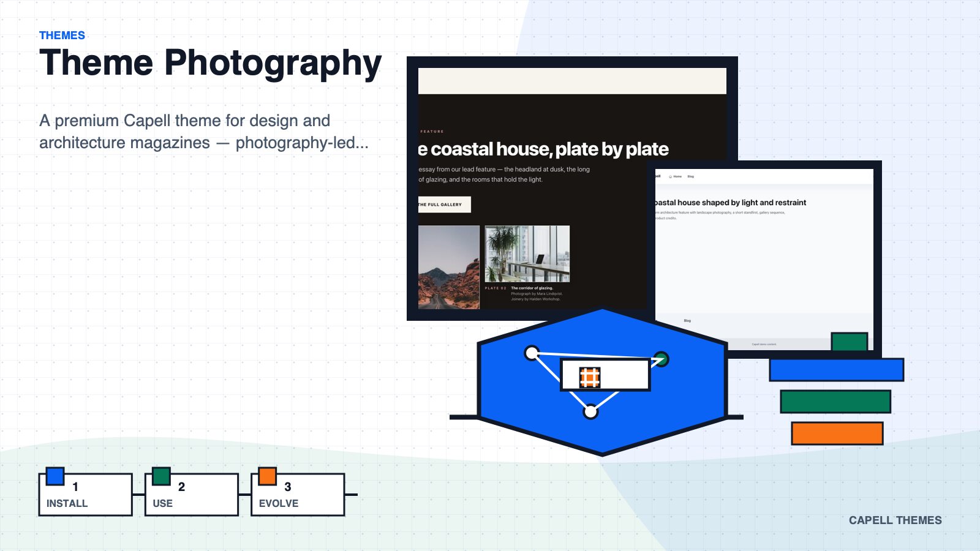Image resolution: width=980 pixels, height=551 pixels.
Task: Select the green square on the Use step
Action: pos(161,476)
